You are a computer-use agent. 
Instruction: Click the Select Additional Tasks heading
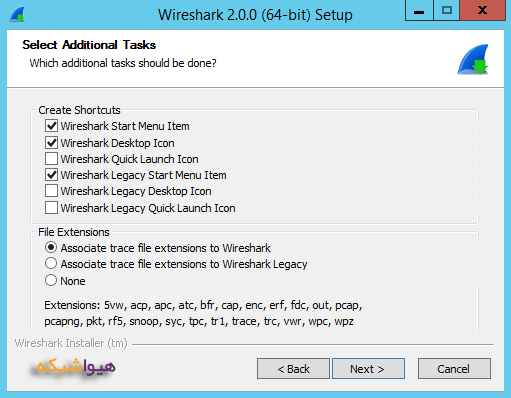[x=89, y=45]
